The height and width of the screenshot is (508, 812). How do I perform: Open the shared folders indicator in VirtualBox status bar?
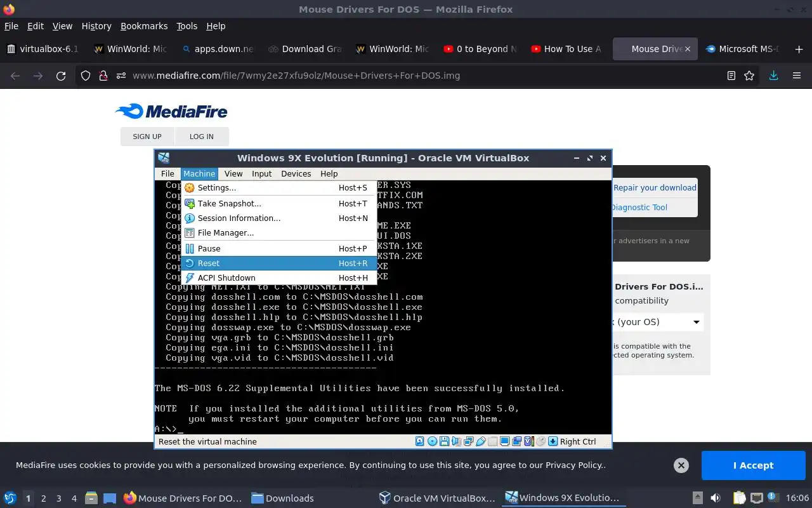click(x=492, y=441)
